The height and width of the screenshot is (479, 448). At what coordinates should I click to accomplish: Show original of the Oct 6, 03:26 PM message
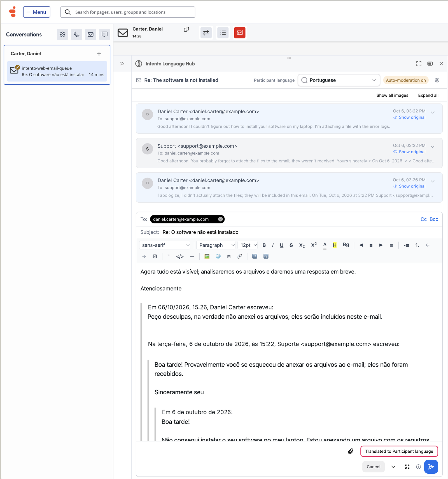click(x=409, y=186)
